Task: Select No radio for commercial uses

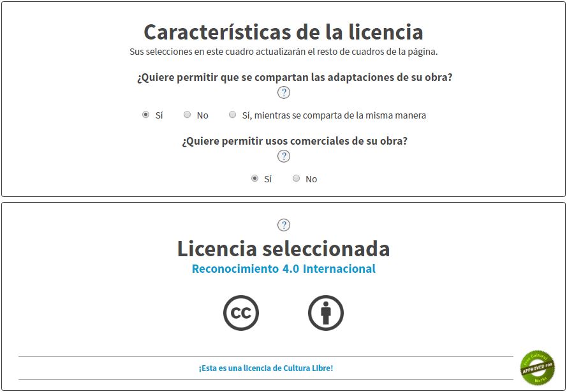Action: (x=296, y=178)
